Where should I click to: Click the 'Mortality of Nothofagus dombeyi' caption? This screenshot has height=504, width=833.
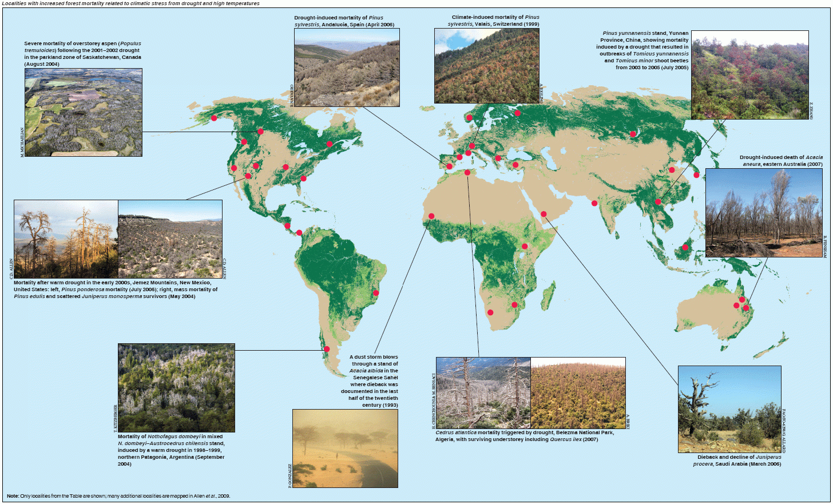point(172,450)
